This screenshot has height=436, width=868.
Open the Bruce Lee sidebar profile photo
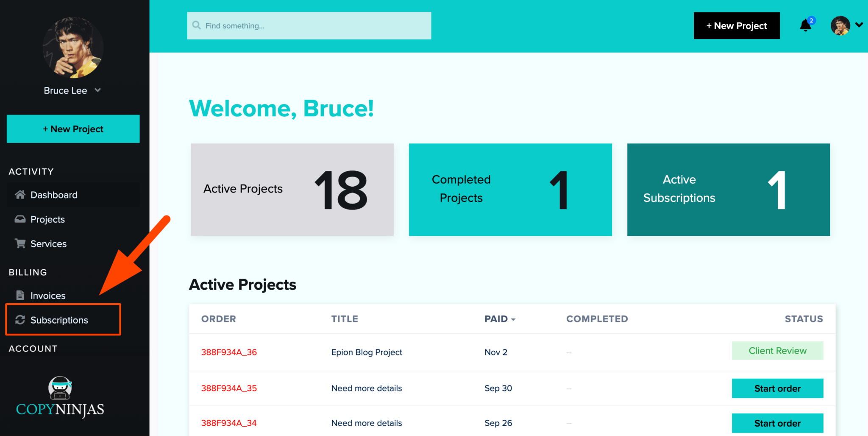coord(73,48)
